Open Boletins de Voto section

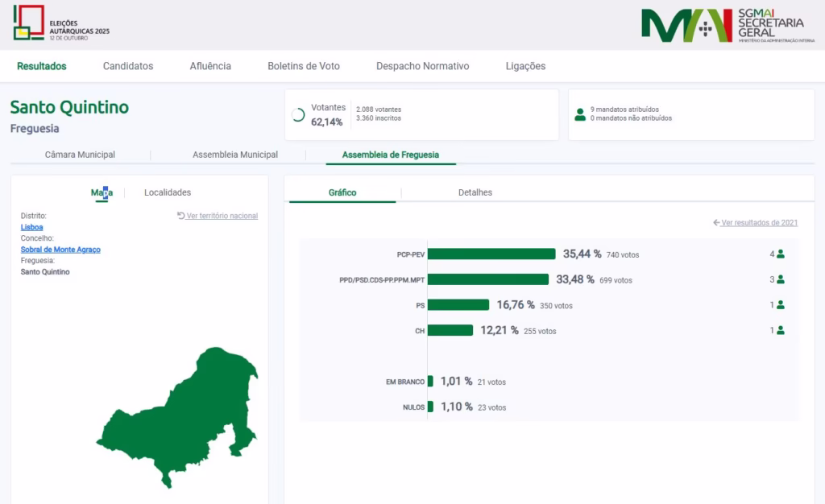coord(304,66)
